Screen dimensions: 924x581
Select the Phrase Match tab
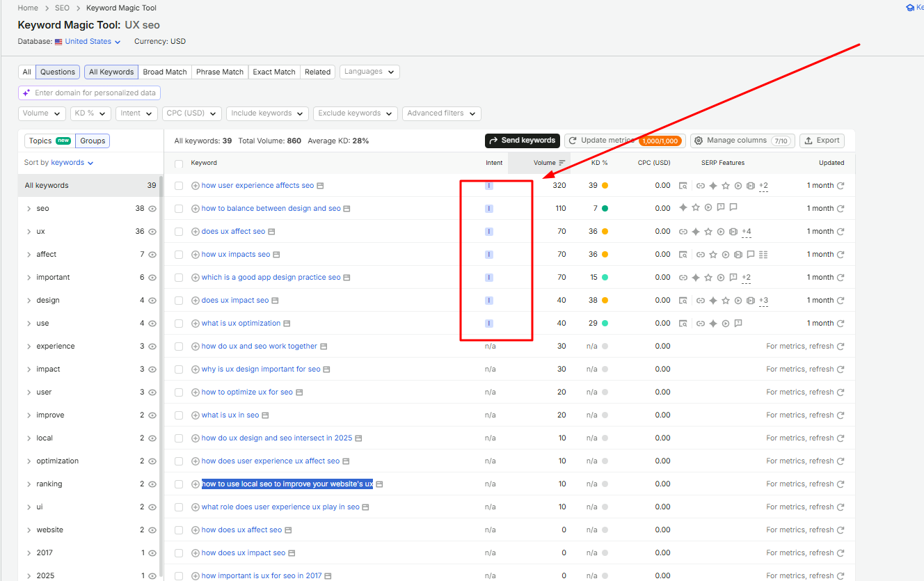coord(220,72)
